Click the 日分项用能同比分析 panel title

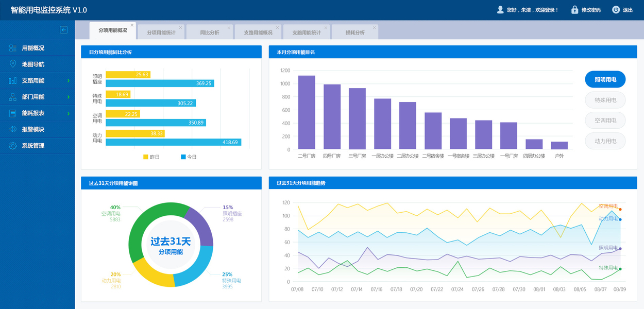point(110,52)
